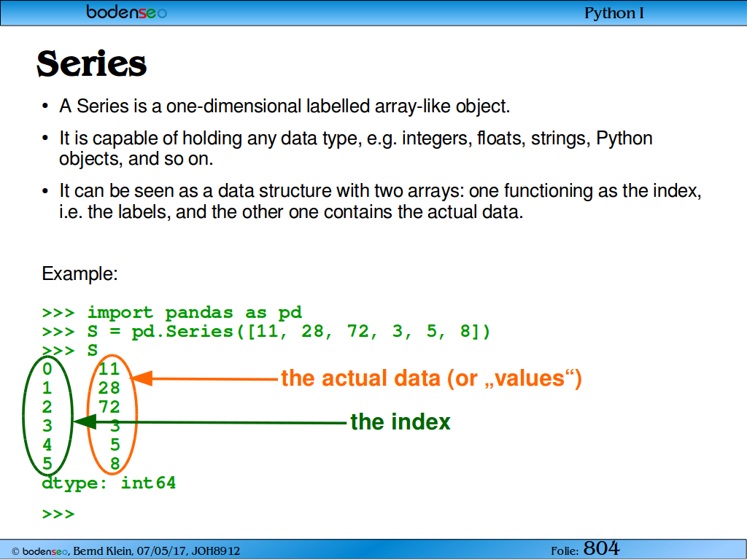The width and height of the screenshot is (747, 560).
Task: Click the 'dtype: int64' output line
Action: point(109,483)
